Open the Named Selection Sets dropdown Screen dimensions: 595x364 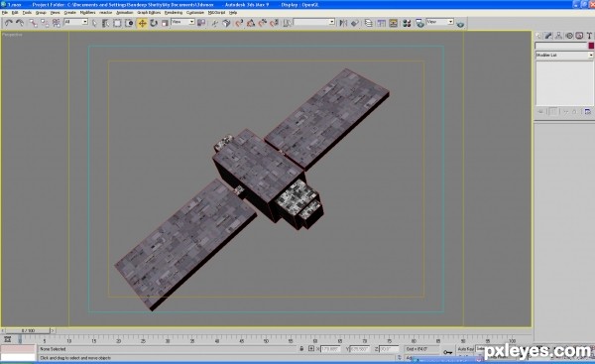click(x=314, y=22)
